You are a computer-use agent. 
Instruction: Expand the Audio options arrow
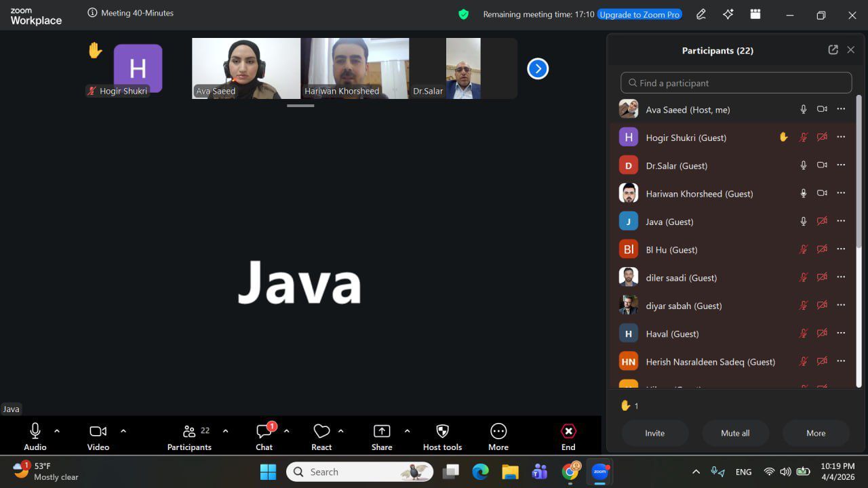[57, 431]
